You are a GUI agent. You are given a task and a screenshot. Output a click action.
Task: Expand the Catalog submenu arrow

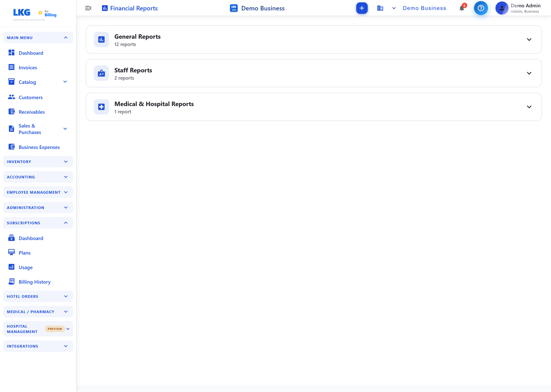(65, 82)
